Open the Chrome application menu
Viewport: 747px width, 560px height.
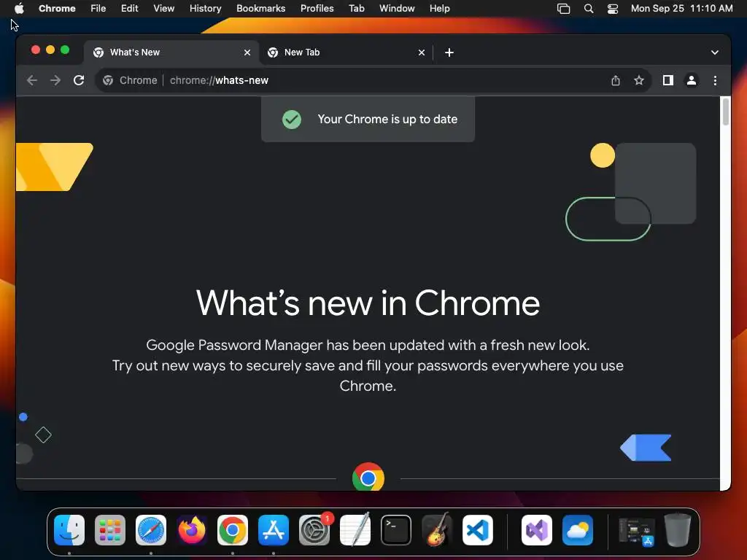(57, 9)
